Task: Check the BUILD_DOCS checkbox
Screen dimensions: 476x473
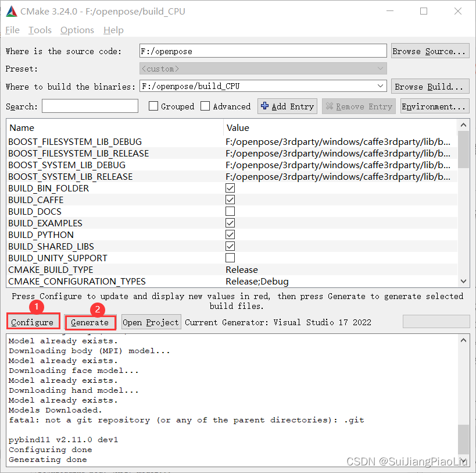Action: (x=230, y=211)
